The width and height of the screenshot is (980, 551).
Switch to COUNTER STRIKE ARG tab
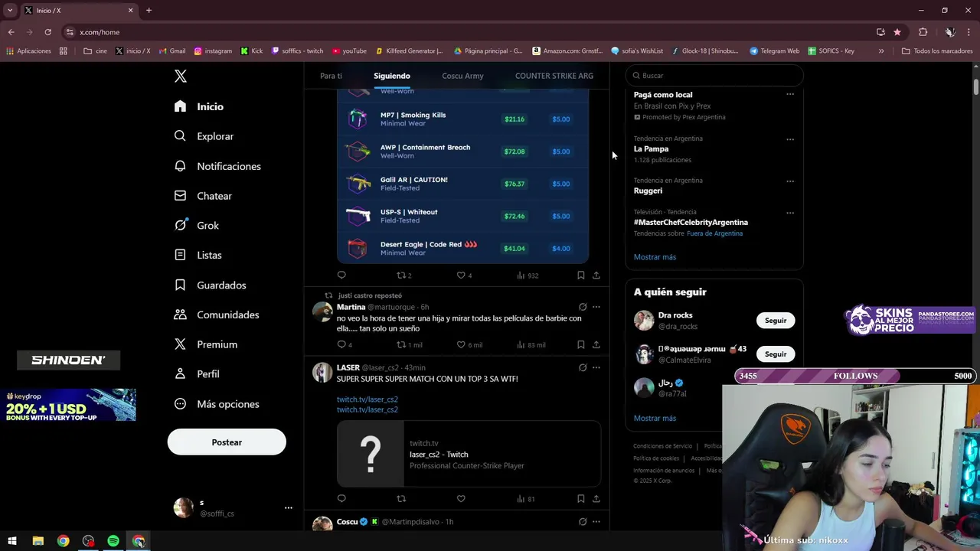click(554, 76)
